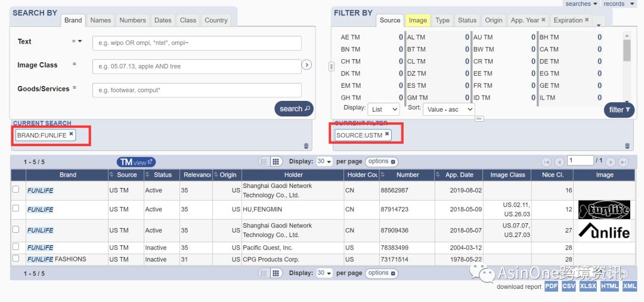Go to next page icon in top pager

click(x=611, y=162)
